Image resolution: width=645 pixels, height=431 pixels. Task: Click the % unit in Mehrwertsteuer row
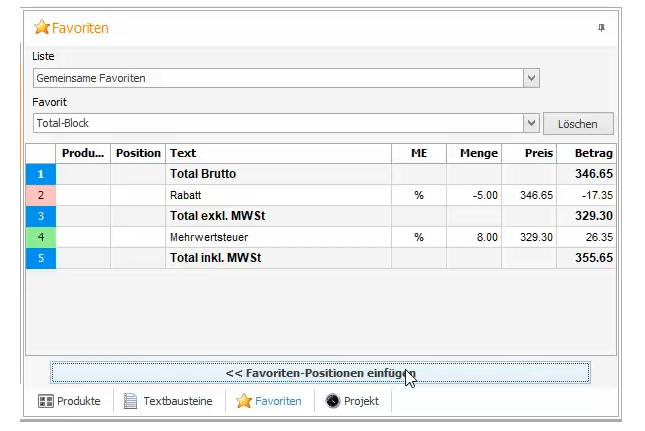click(x=419, y=237)
